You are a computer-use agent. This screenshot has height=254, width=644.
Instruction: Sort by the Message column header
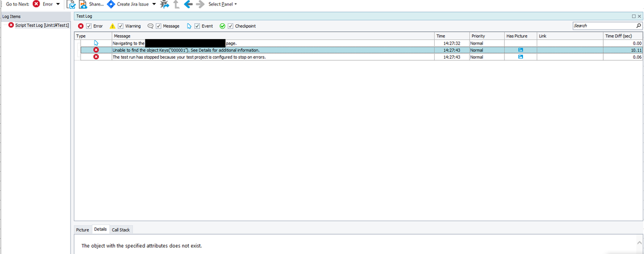tap(273, 36)
